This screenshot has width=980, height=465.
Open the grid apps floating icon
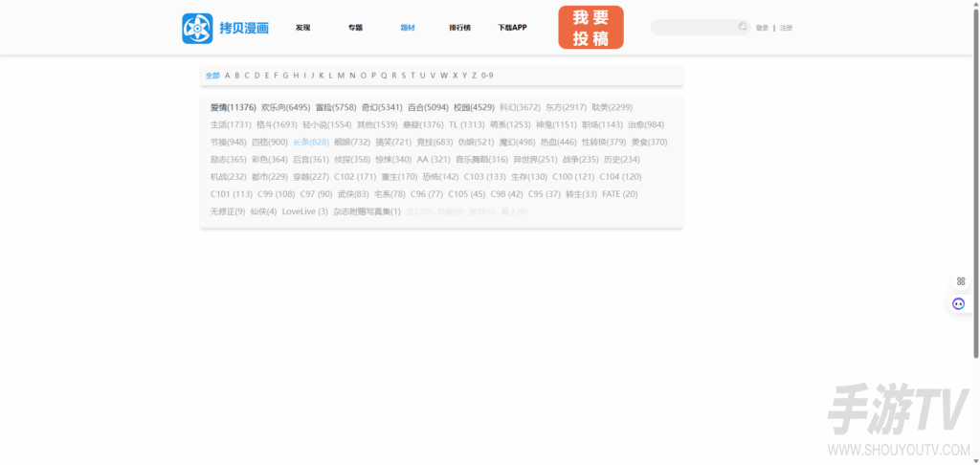coord(961,281)
